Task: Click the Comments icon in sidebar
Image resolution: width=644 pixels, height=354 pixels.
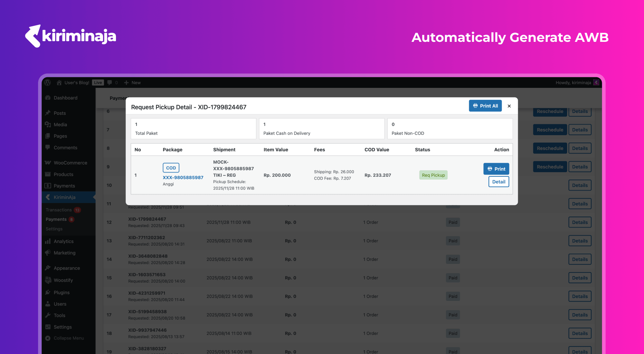Action: point(48,147)
